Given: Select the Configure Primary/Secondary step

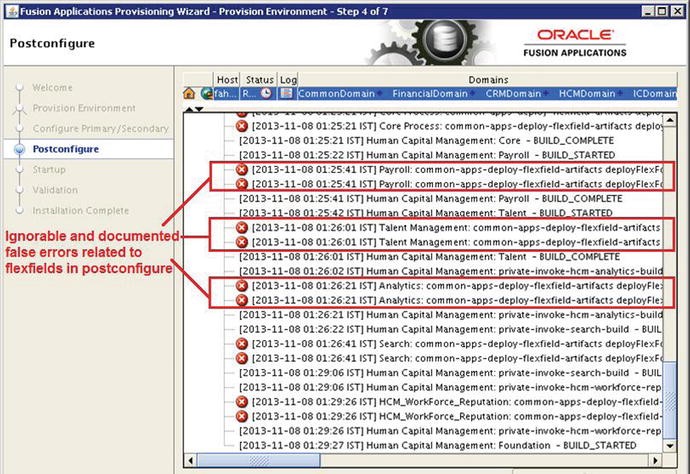Looking at the screenshot, I should pyautogui.click(x=101, y=129).
